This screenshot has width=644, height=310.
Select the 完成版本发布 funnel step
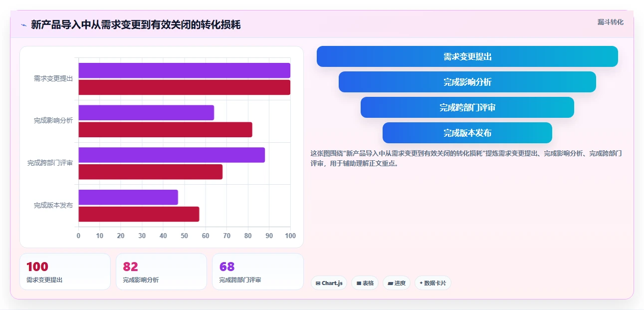[x=467, y=133]
